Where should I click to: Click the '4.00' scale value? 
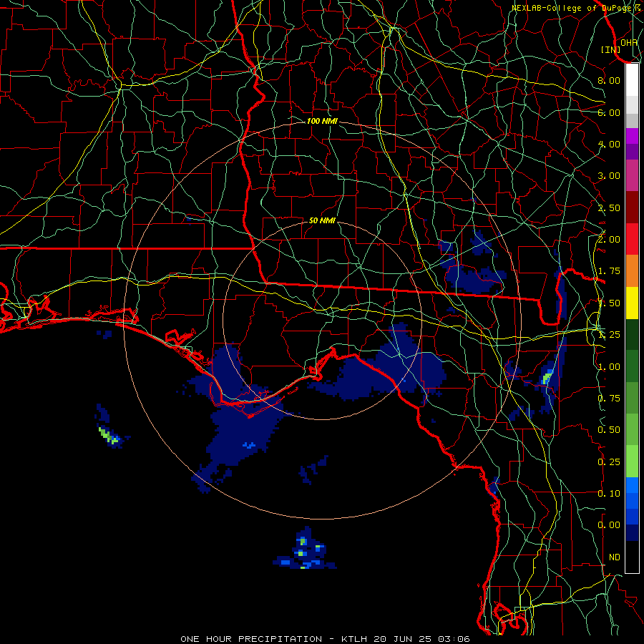[x=609, y=144]
